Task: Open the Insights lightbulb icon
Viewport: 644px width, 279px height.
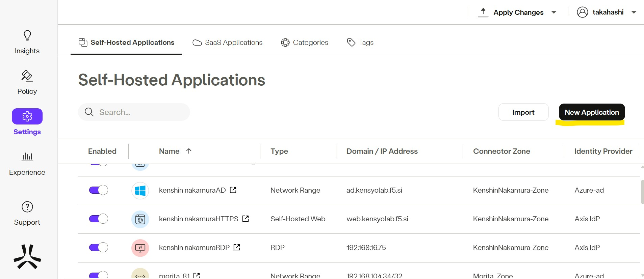Action: click(27, 35)
